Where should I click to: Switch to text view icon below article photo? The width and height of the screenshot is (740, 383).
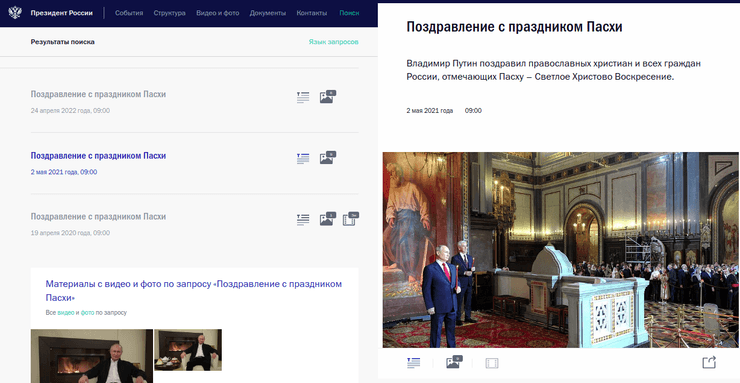point(413,363)
